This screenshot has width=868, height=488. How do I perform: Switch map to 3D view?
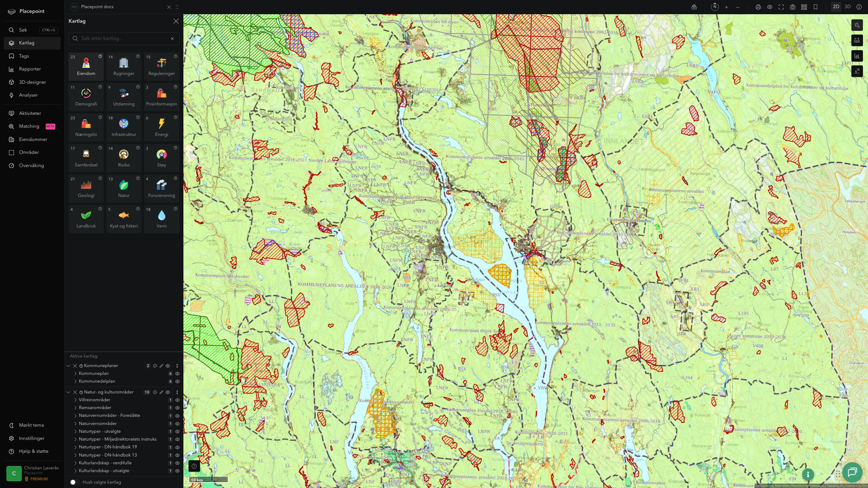(847, 7)
